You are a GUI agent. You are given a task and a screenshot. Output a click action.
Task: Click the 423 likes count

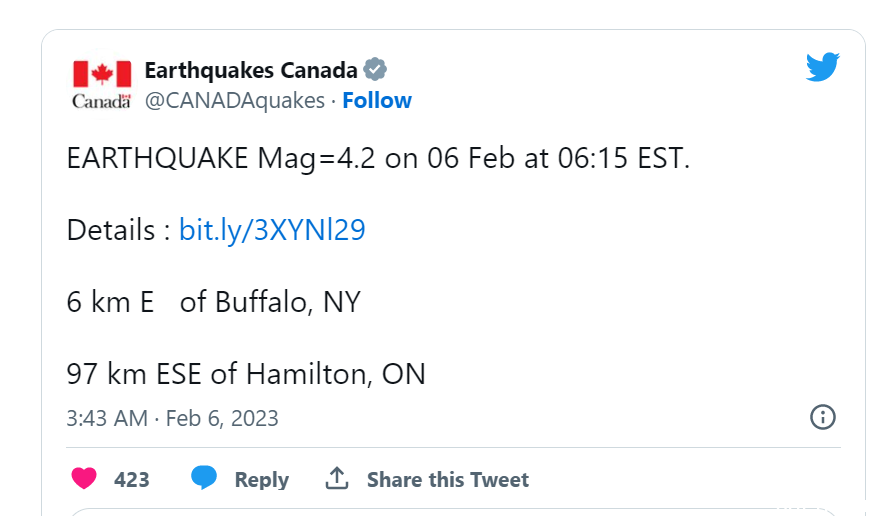pos(132,480)
